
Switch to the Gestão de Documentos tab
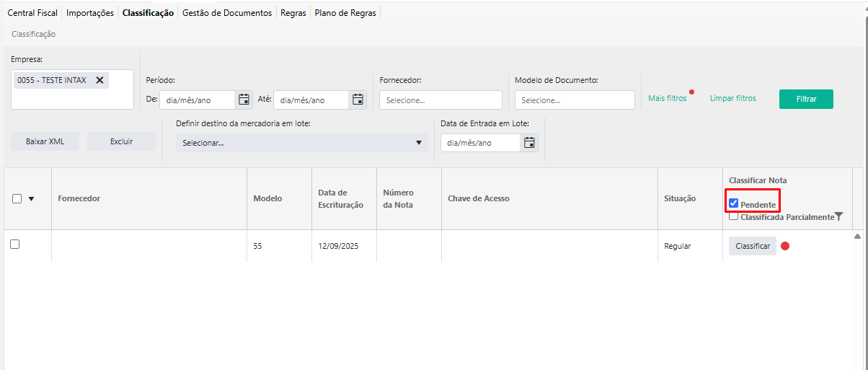point(227,13)
